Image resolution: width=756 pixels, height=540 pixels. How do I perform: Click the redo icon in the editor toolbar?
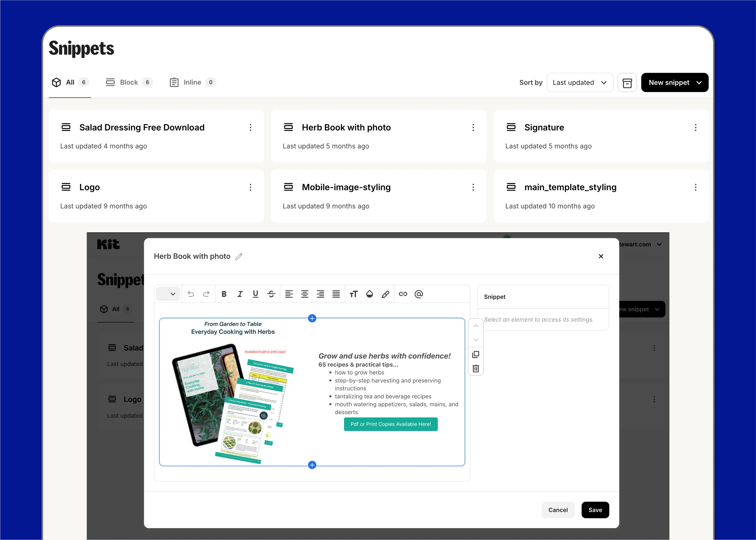(206, 294)
